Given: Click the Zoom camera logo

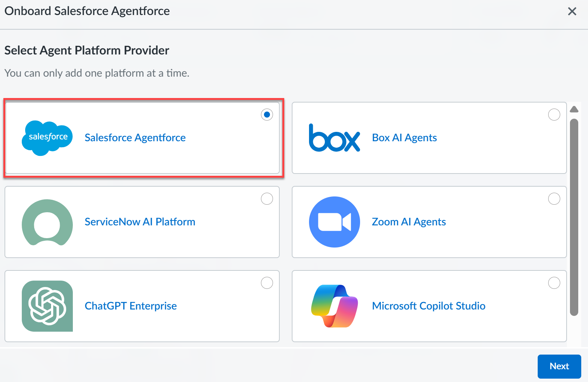Looking at the screenshot, I should tap(334, 222).
